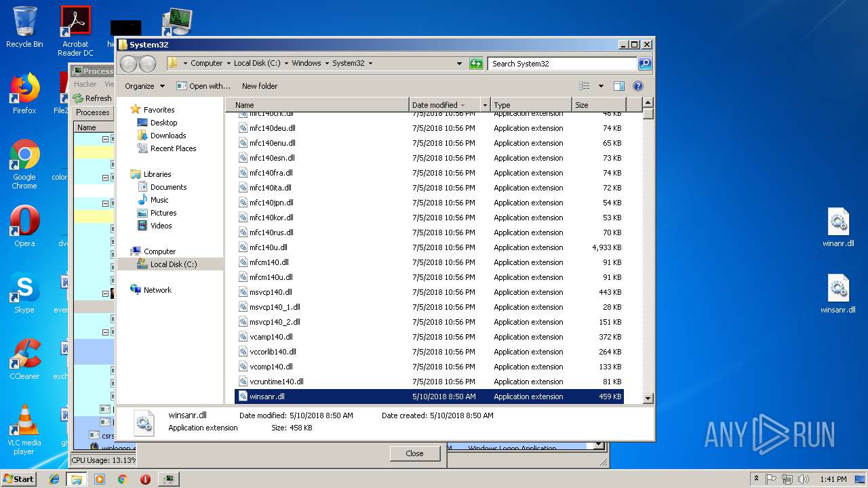Image resolution: width=868 pixels, height=488 pixels.
Task: Refresh the System32 address bar
Action: click(x=477, y=64)
